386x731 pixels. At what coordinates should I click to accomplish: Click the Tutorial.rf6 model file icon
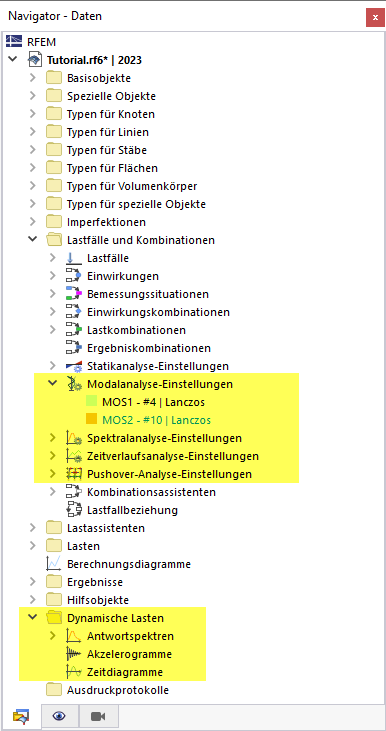(34, 60)
